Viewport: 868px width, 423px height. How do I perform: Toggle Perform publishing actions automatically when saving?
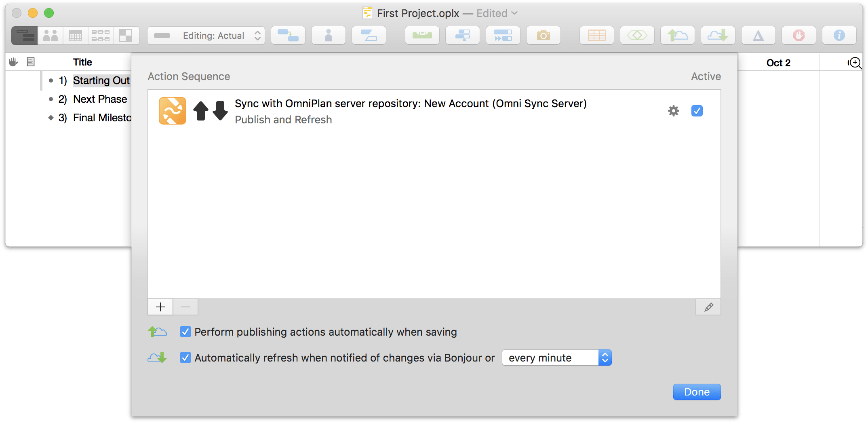[185, 332]
